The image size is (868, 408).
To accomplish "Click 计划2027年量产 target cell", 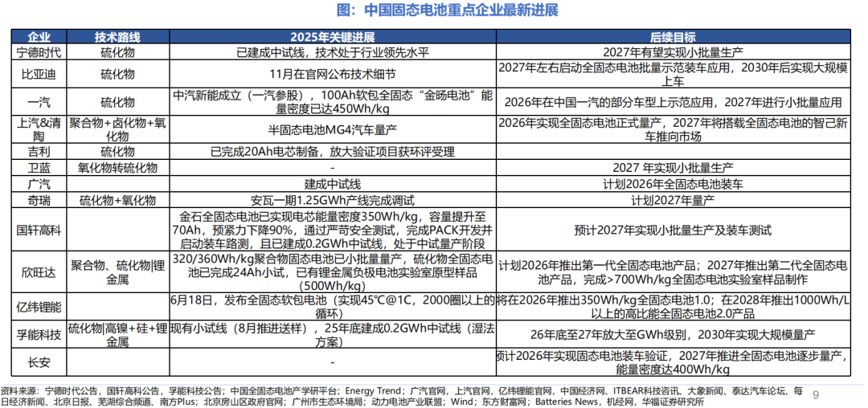I will coord(673,199).
